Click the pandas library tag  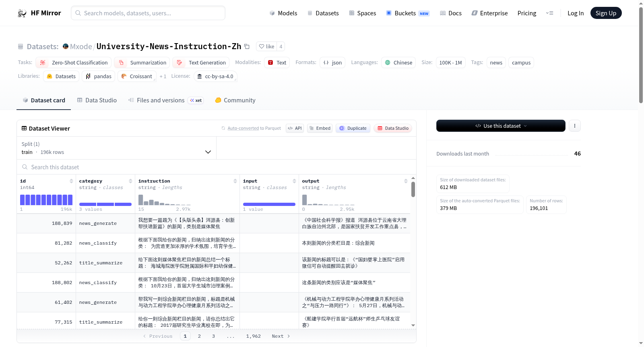coord(98,76)
